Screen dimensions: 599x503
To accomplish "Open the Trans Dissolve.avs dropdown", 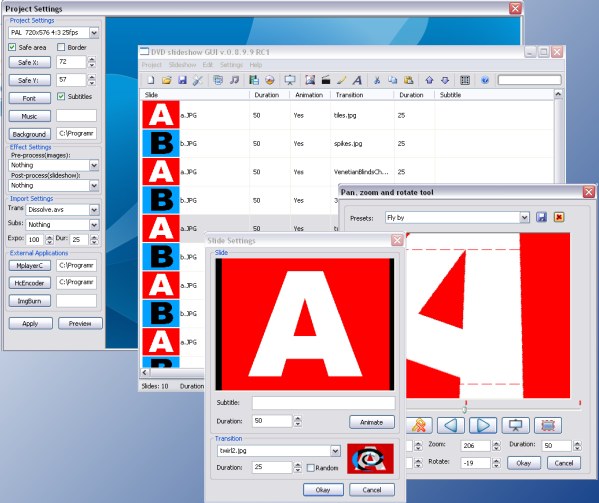I will pyautogui.click(x=94, y=210).
